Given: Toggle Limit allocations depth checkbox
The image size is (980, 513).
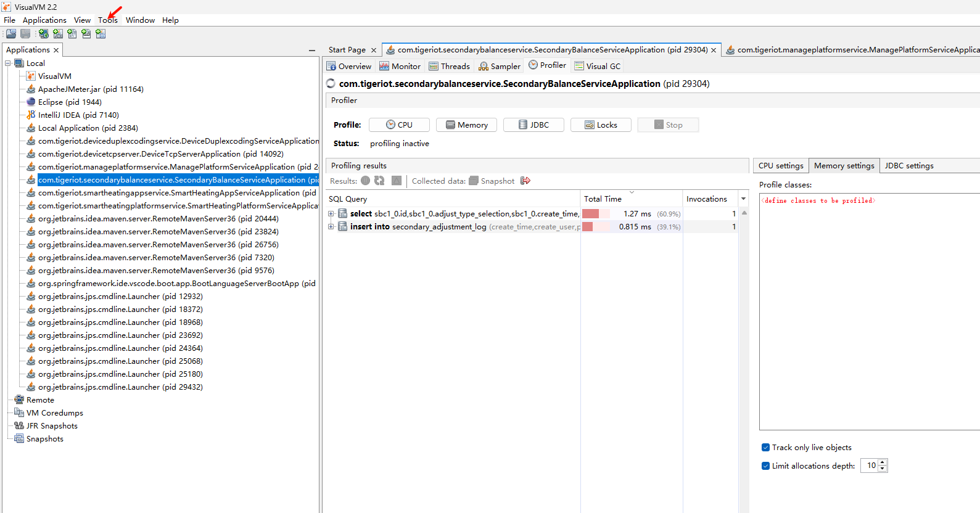Looking at the screenshot, I should tap(765, 466).
